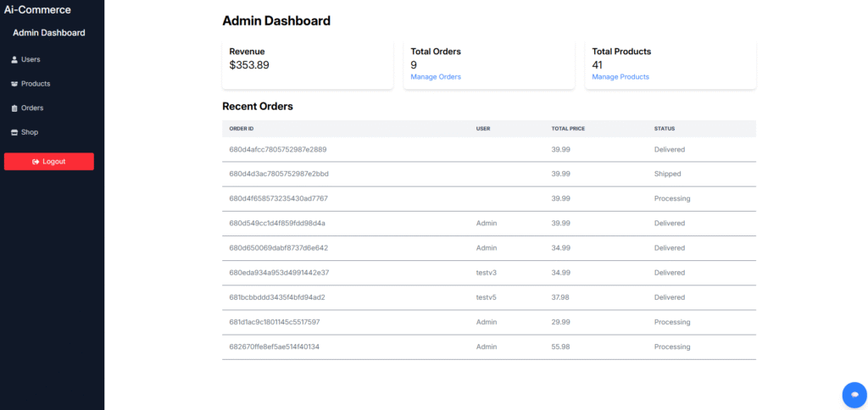The image size is (868, 410).
Task: Click the Total Orders count 9
Action: 414,64
